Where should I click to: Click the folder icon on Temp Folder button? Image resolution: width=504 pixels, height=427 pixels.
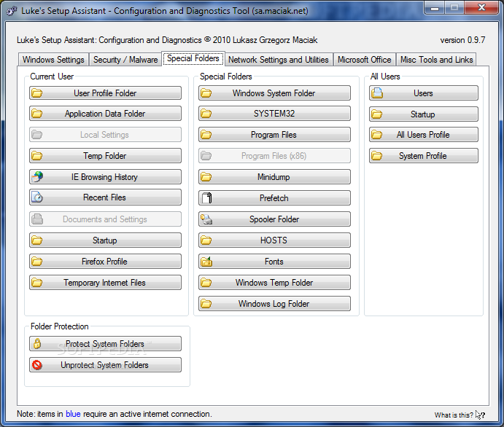click(x=37, y=156)
